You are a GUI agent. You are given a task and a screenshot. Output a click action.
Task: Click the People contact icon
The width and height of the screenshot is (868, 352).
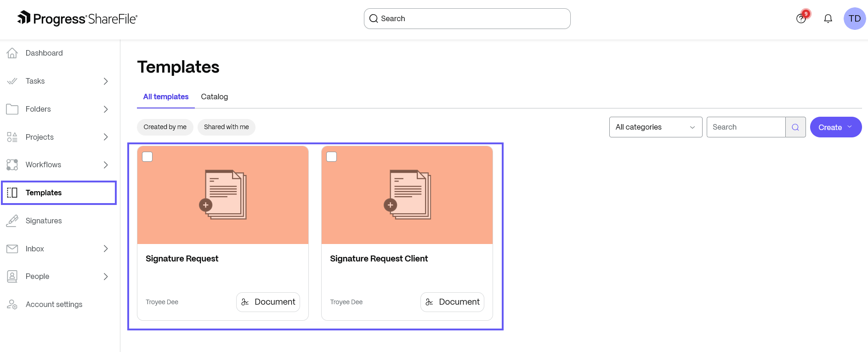(x=12, y=276)
